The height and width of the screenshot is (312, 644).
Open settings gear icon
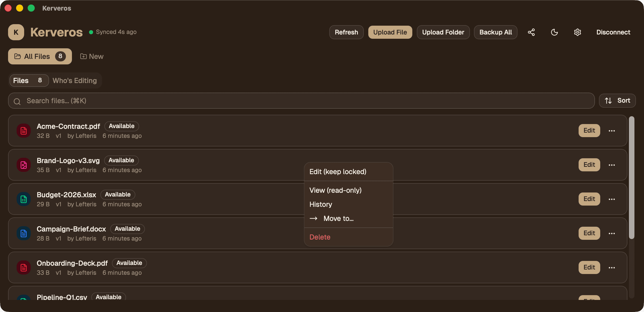coord(577,32)
